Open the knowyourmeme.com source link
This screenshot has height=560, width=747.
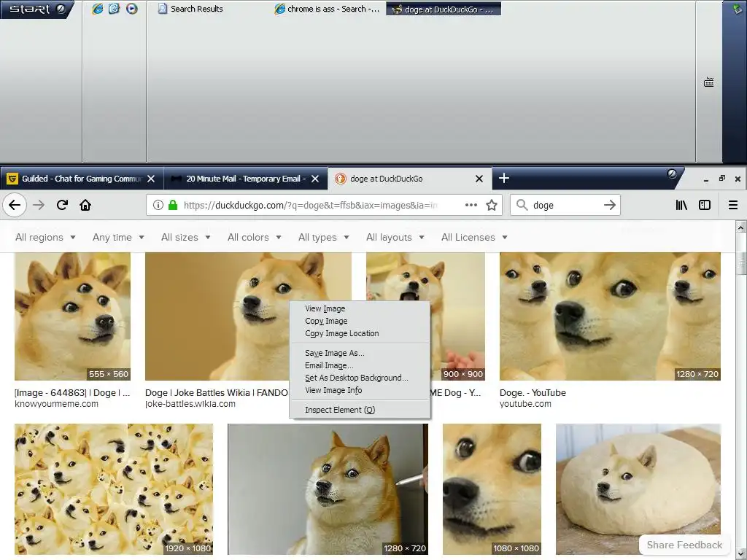[x=56, y=404]
